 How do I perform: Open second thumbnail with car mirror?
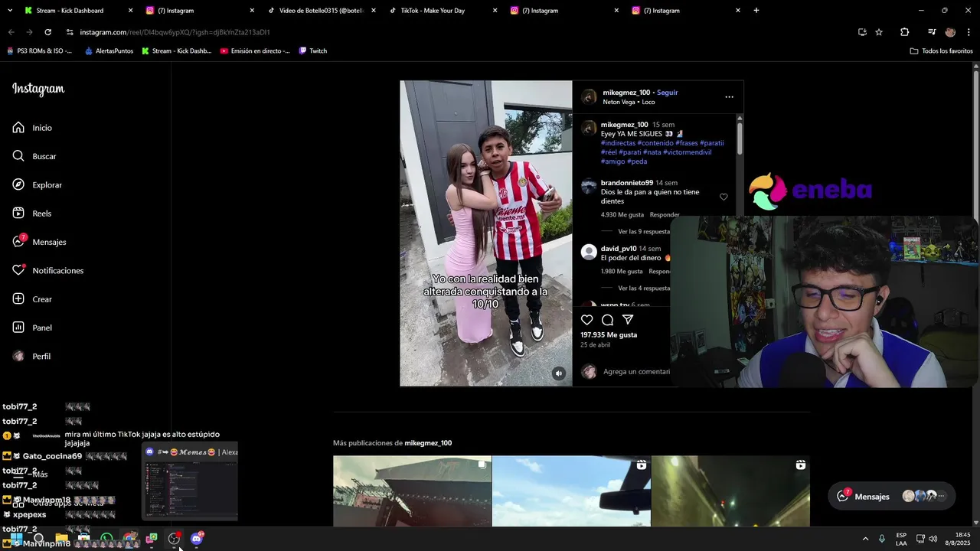click(x=571, y=491)
